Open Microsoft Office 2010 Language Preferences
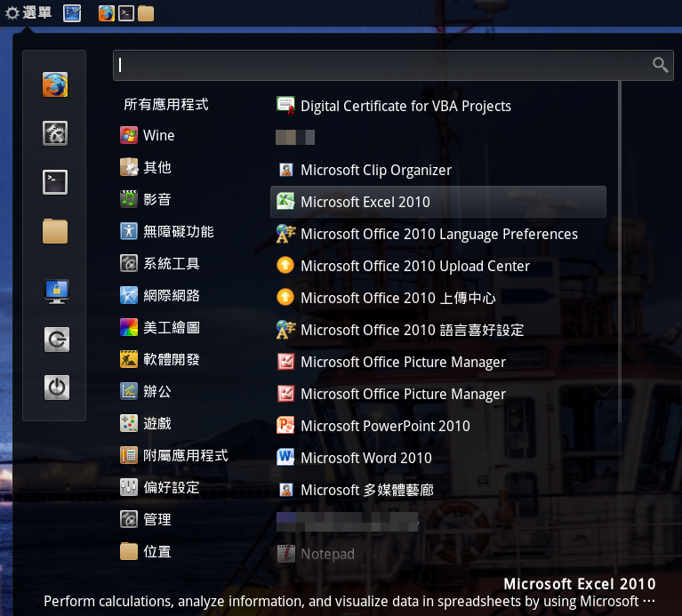 pos(438,234)
